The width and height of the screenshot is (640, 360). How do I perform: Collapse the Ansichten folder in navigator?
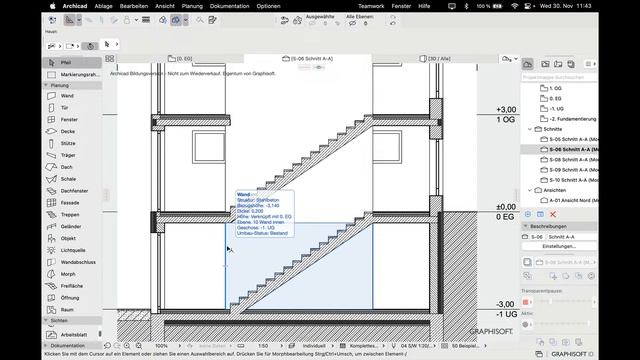530,190
